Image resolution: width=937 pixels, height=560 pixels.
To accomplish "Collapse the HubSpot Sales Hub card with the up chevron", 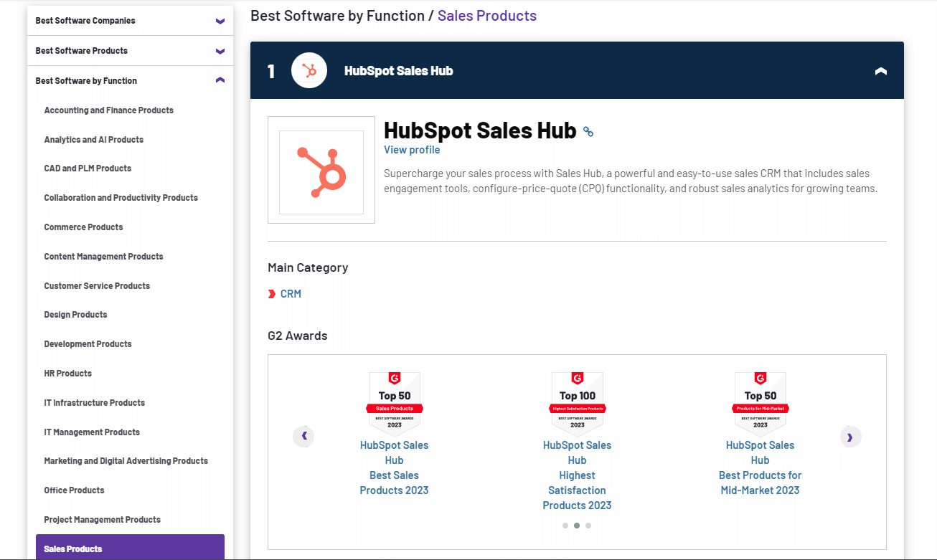I will (881, 71).
